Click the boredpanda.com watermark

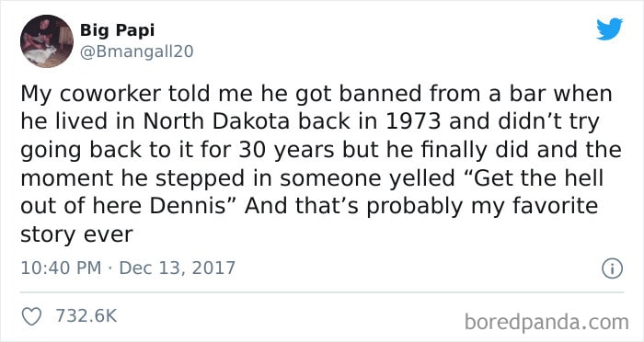[x=546, y=322]
